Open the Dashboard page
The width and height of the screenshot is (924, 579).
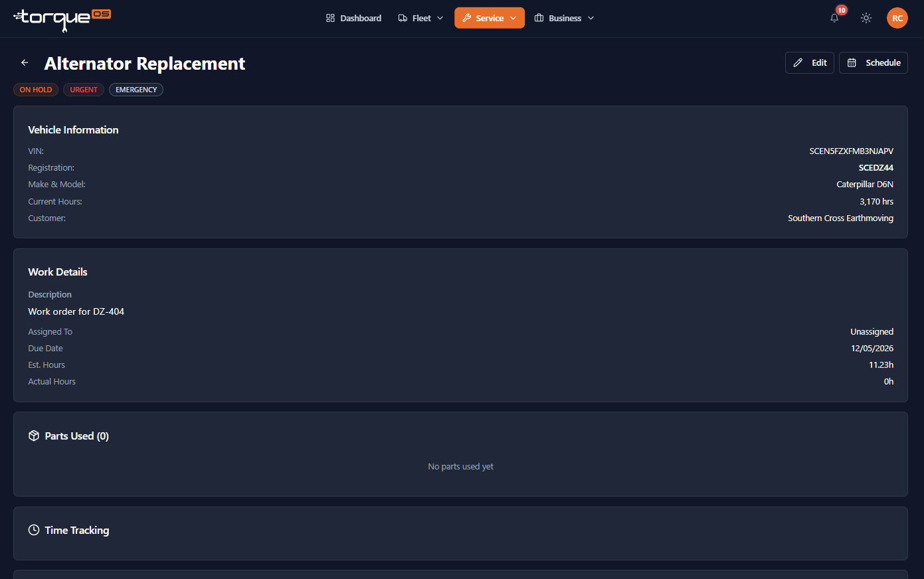(353, 18)
